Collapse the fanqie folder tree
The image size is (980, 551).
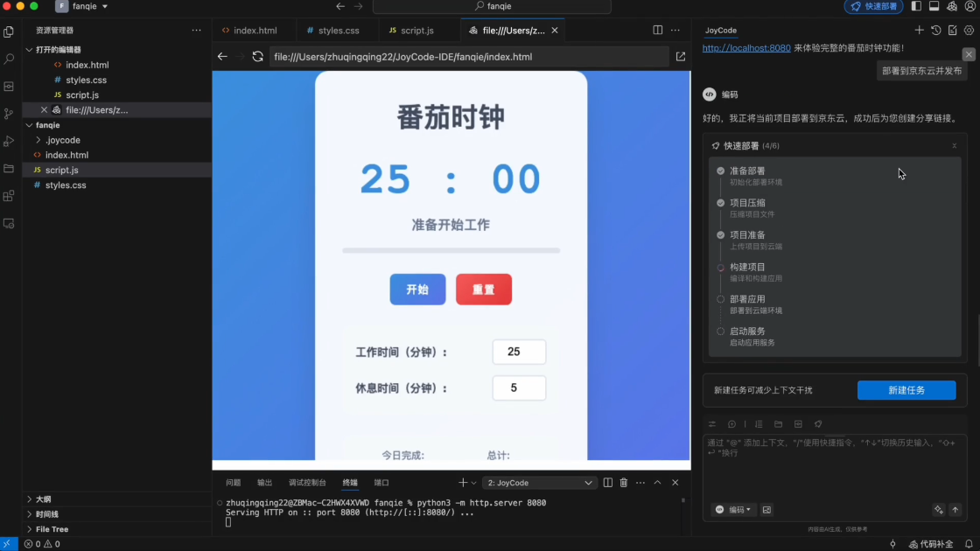point(30,125)
